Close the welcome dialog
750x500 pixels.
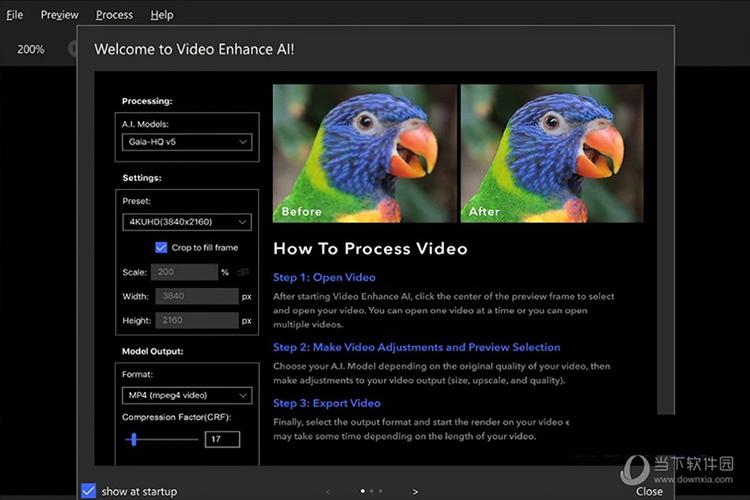(649, 491)
